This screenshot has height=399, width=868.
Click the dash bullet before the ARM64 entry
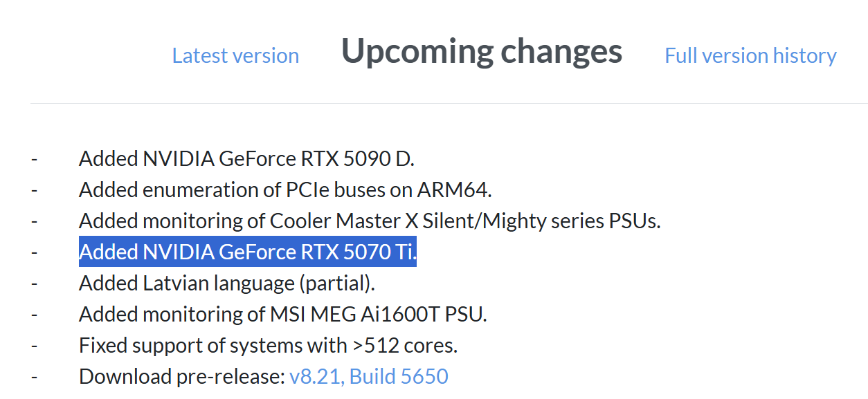34,191
